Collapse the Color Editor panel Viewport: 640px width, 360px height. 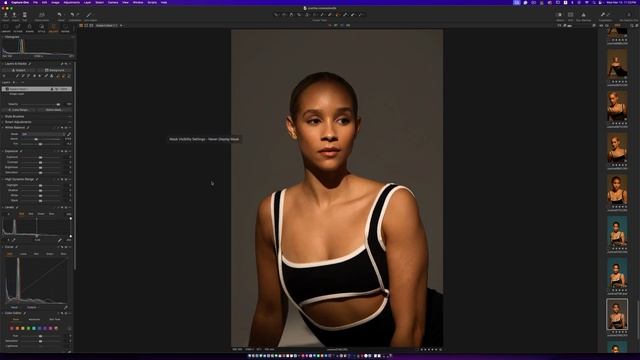tap(2, 313)
